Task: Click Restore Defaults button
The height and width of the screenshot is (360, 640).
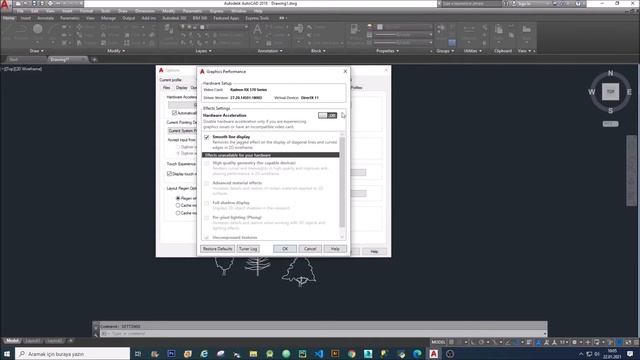Action: click(217, 249)
